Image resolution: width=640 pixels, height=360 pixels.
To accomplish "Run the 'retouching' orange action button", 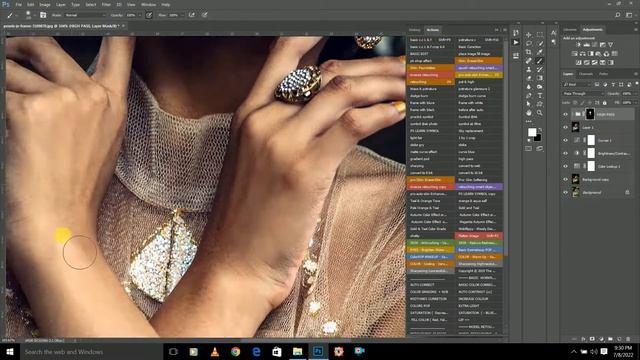I will 431,82.
